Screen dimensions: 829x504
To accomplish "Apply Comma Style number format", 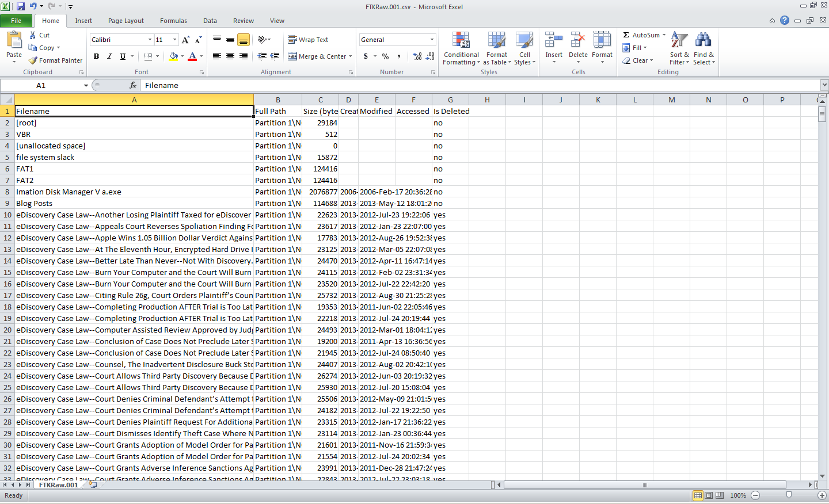I will 399,56.
